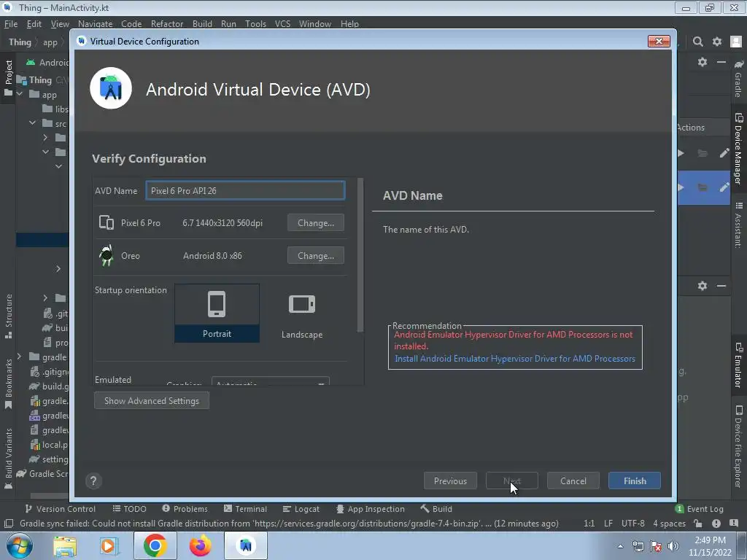Screen dimensions: 747x560
Task: Click the Pixel 6 Pro device icon
Action: click(x=107, y=222)
